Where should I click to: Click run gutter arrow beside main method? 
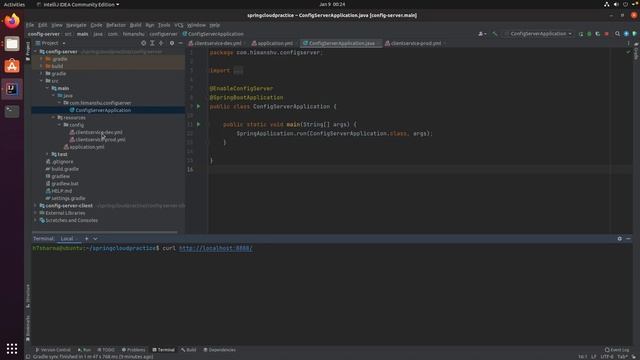[x=198, y=124]
